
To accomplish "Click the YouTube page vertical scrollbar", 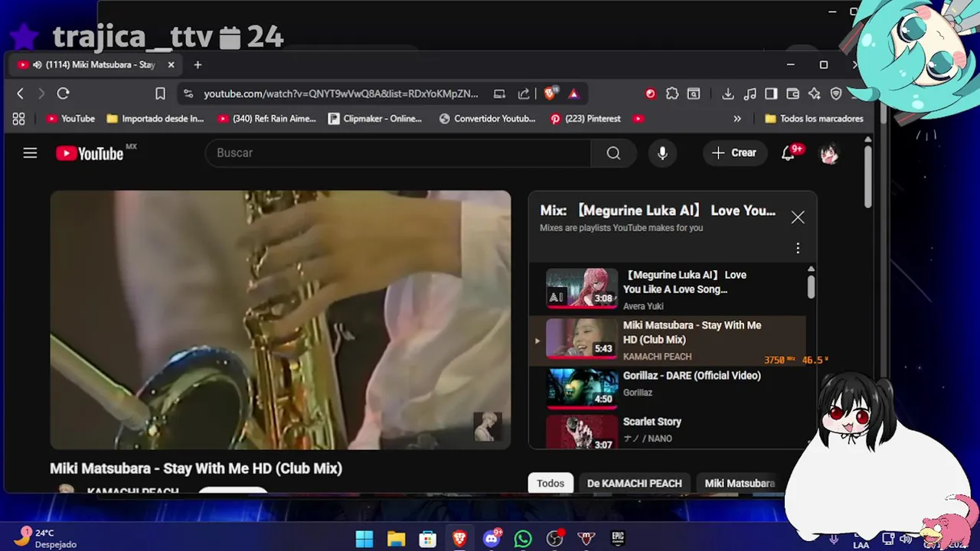I will (x=867, y=176).
